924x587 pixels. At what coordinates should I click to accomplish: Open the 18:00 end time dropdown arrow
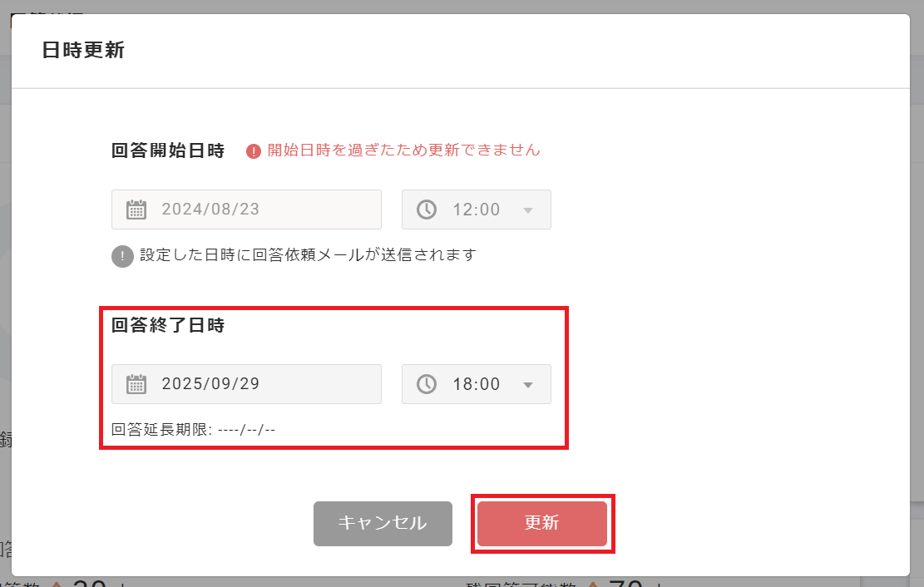click(529, 384)
